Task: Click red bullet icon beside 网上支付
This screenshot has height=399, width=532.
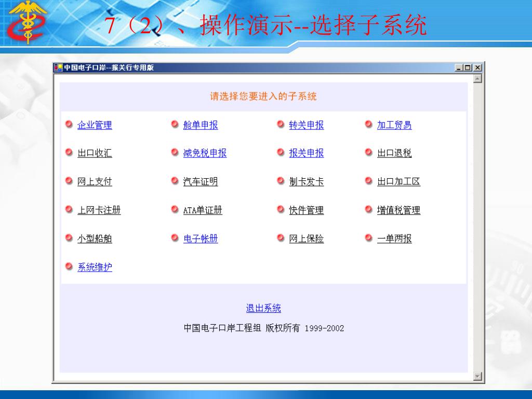Action: [x=69, y=180]
